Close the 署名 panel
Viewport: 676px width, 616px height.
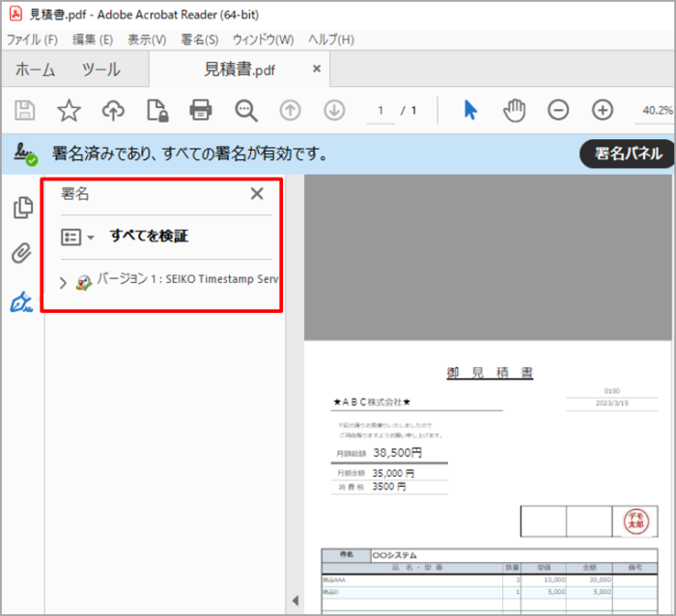257,193
